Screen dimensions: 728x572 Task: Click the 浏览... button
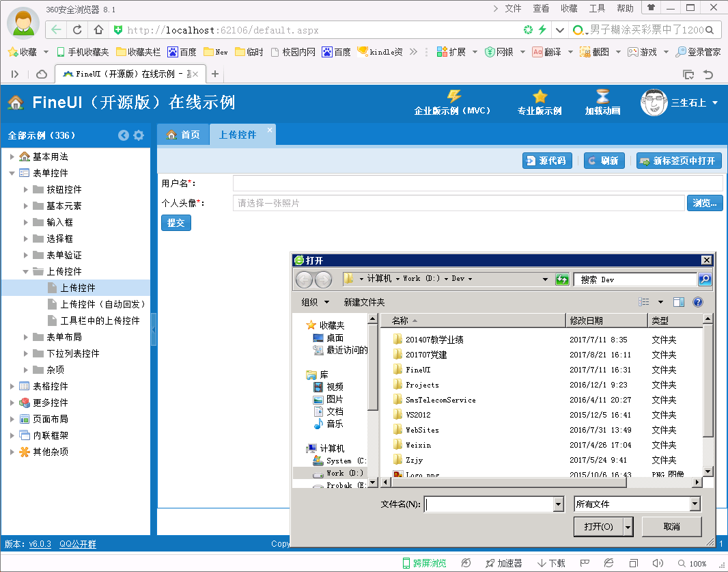(704, 203)
